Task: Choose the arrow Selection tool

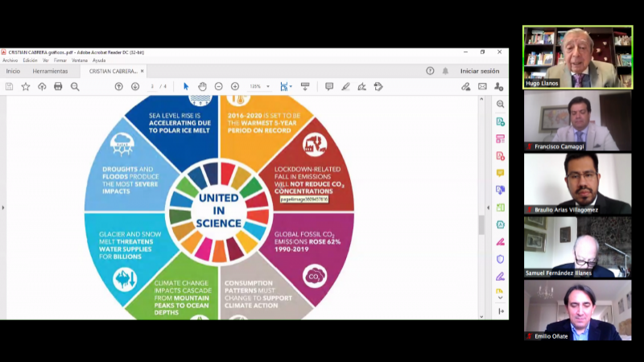Action: pos(186,87)
